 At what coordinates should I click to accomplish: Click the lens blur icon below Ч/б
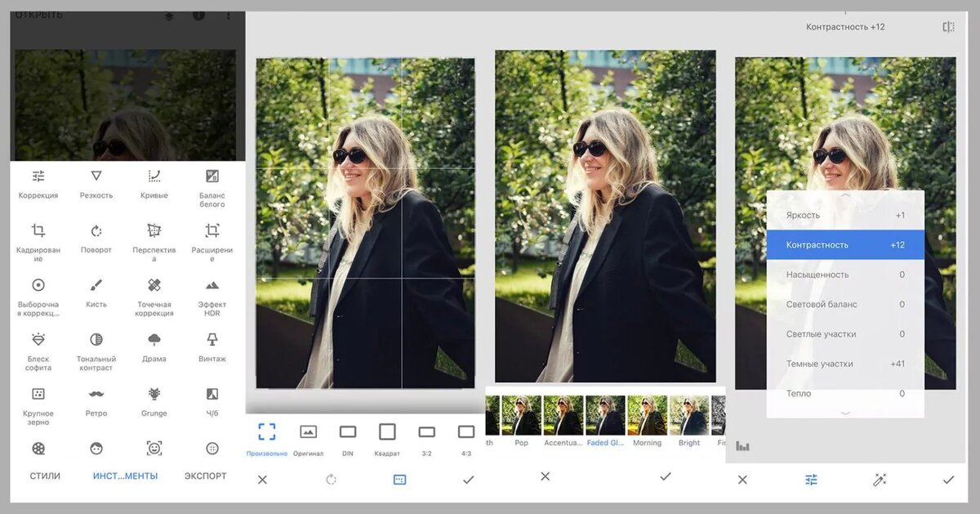point(212,449)
